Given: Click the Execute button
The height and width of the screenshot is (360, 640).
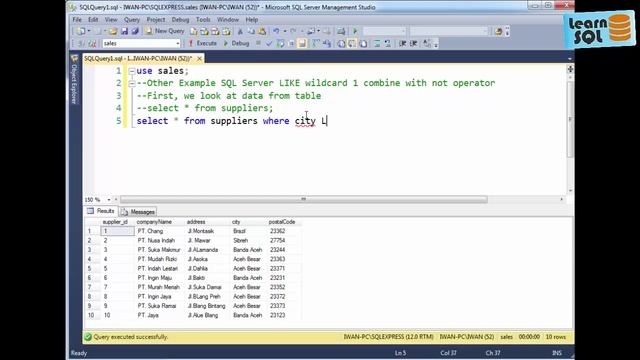Looking at the screenshot, I should tap(202, 43).
